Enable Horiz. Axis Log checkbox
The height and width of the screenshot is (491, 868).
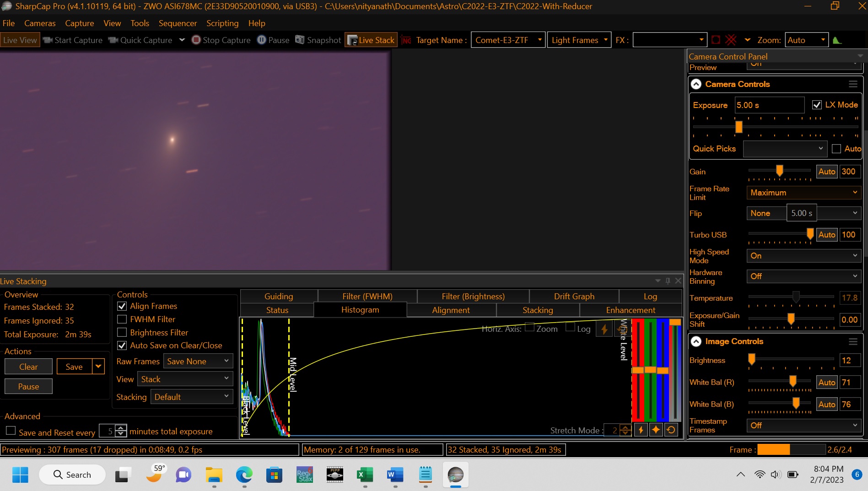pyautogui.click(x=571, y=327)
